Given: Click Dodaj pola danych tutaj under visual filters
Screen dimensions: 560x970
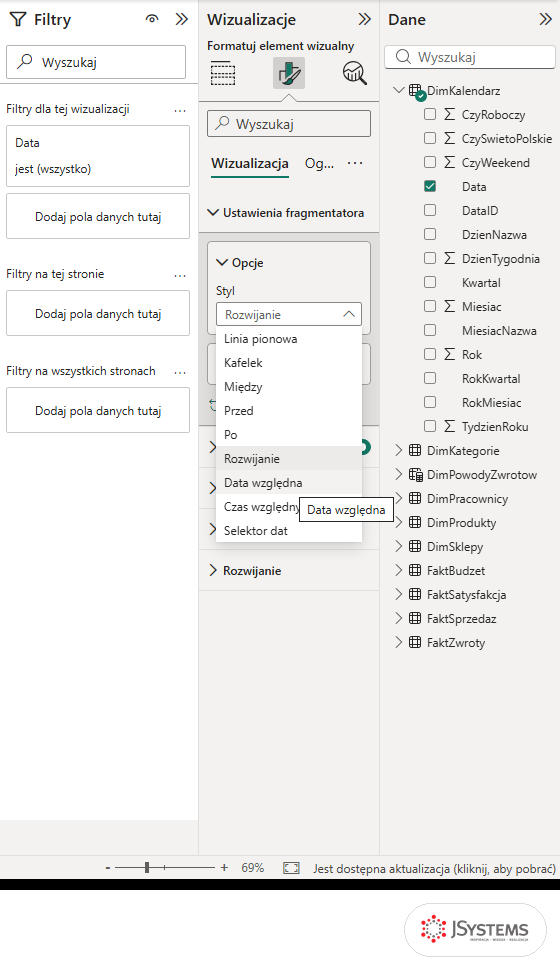Looking at the screenshot, I should [98, 217].
